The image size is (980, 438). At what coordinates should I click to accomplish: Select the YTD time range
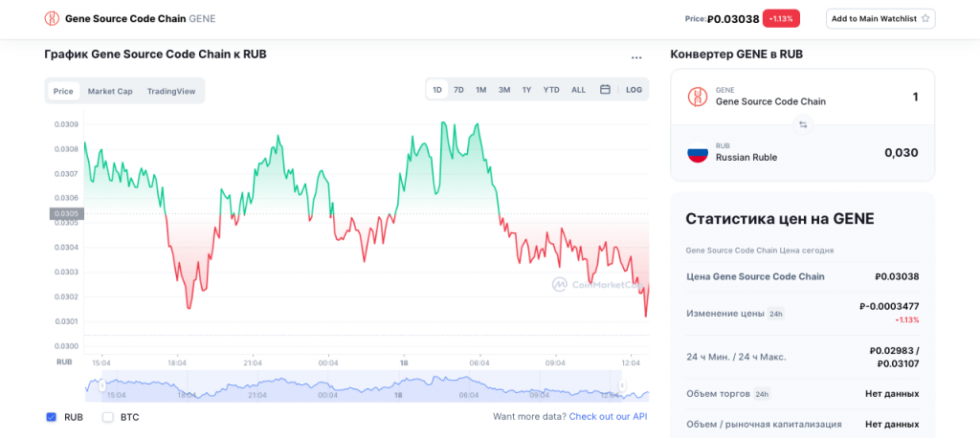point(551,90)
